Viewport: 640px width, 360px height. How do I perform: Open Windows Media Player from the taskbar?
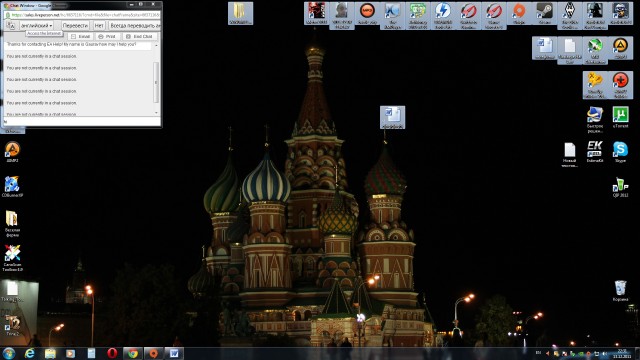pos(71,353)
